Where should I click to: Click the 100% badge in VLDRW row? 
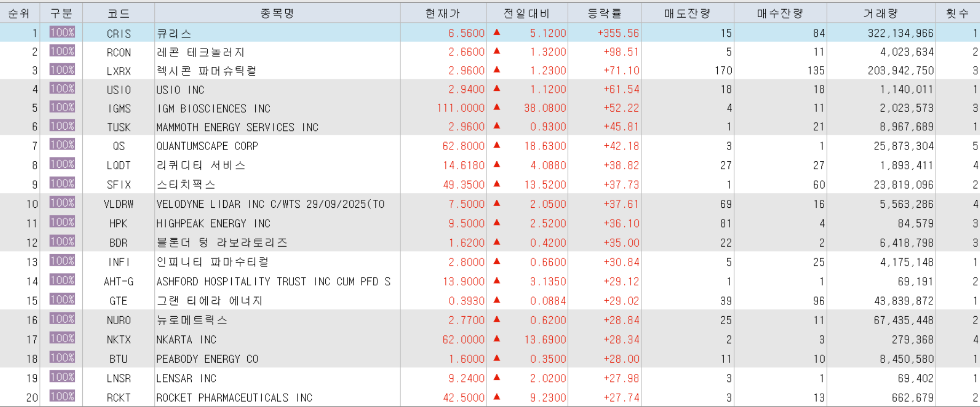(x=62, y=203)
